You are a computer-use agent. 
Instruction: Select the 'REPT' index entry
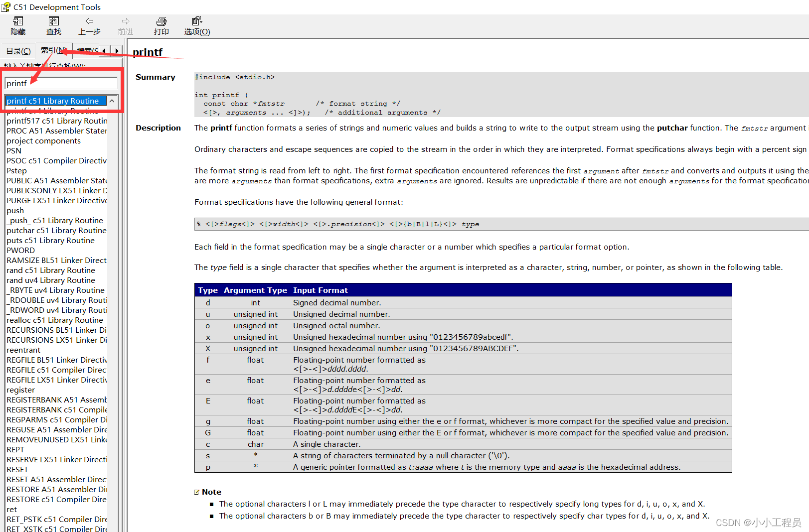coord(15,449)
